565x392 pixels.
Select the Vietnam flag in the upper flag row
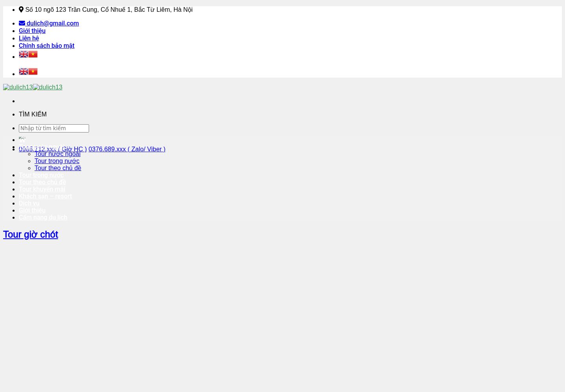33,54
